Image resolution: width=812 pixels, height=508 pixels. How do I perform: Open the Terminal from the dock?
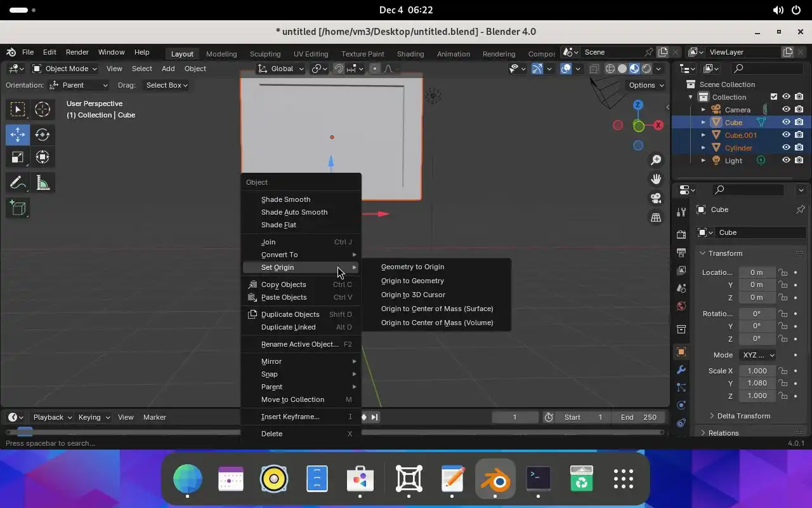tap(539, 478)
